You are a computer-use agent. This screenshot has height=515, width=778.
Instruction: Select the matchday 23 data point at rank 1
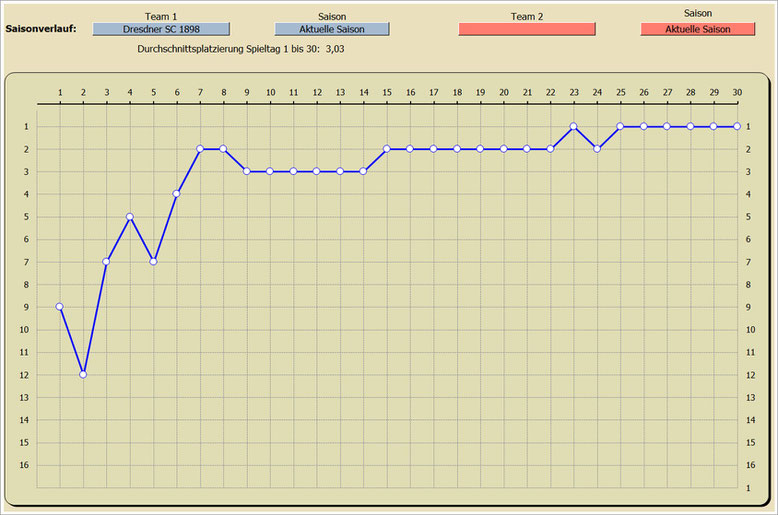(x=574, y=126)
